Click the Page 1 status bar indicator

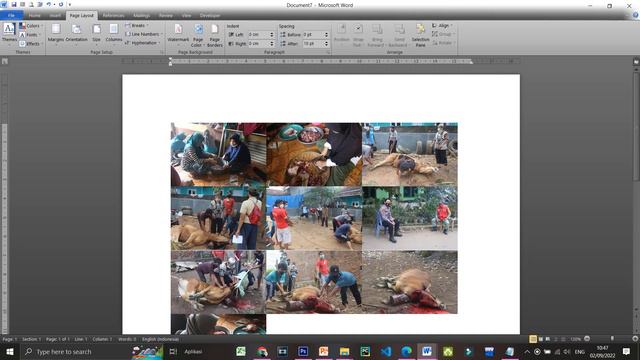tap(10, 339)
